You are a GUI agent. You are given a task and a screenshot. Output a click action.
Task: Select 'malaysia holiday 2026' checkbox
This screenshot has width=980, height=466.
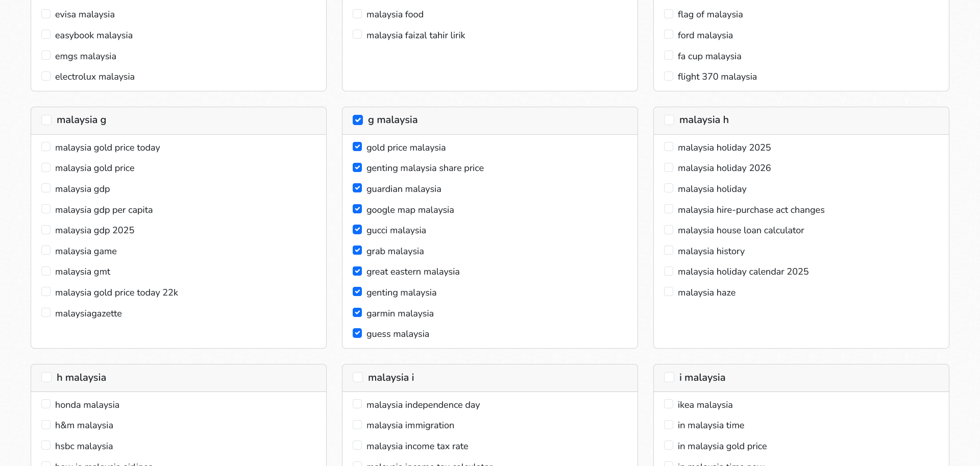(x=669, y=167)
